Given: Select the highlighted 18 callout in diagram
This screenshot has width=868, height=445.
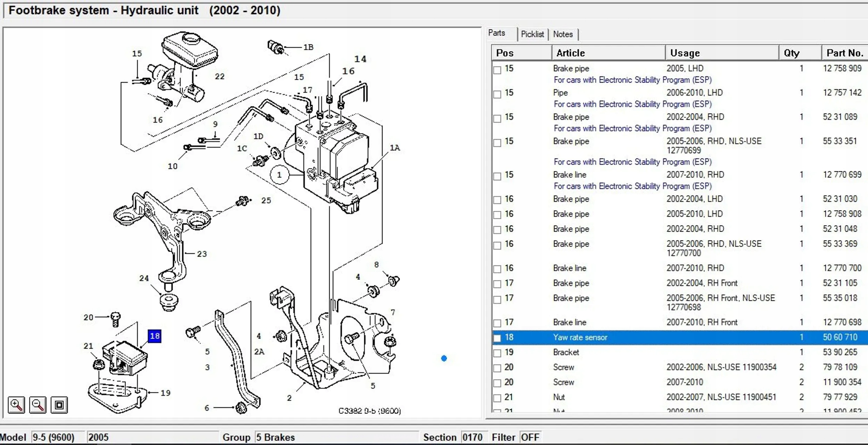Looking at the screenshot, I should coord(155,336).
